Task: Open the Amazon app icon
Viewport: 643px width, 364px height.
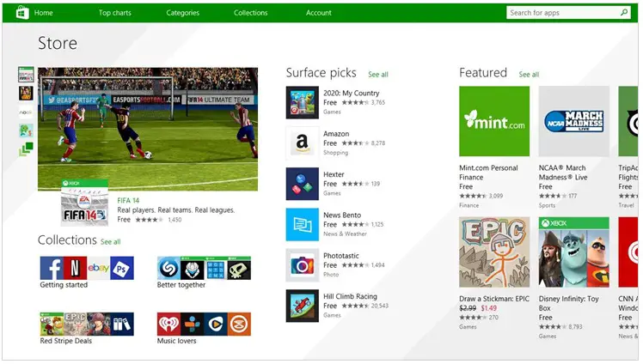Action: pyautogui.click(x=303, y=143)
